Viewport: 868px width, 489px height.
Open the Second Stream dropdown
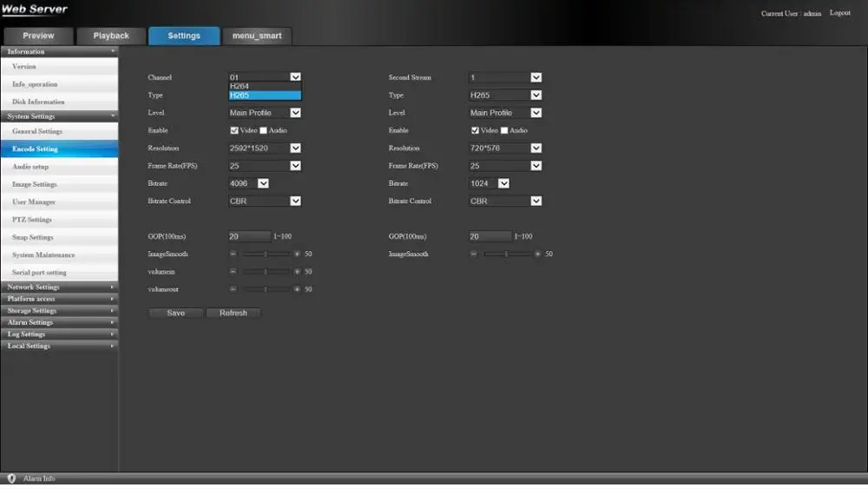pos(505,77)
